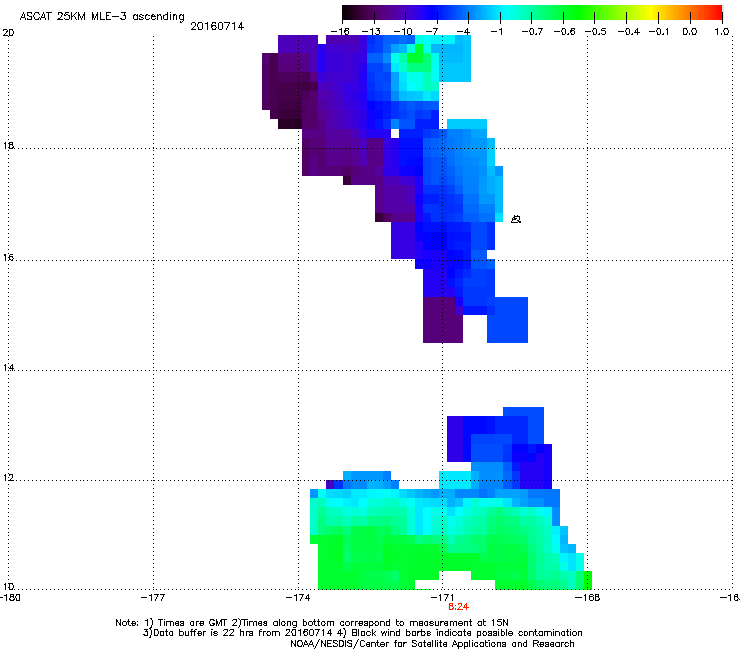
Task: Click the red pass time '8:24' below the axis
Action: (458, 607)
